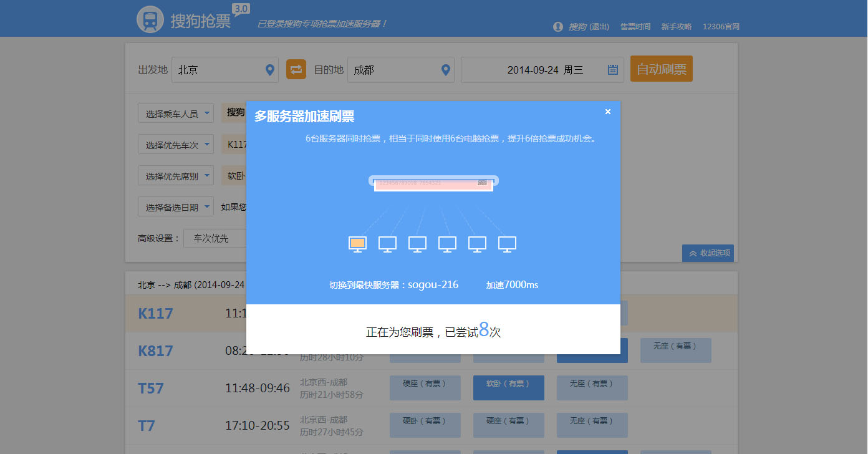Click the highlighted first server monitor icon

tap(357, 244)
